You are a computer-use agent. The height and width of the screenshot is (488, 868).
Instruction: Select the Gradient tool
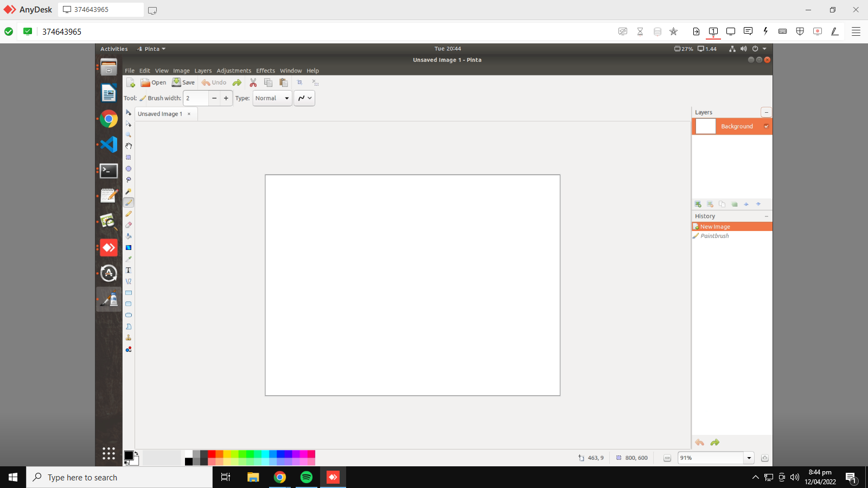(129, 248)
